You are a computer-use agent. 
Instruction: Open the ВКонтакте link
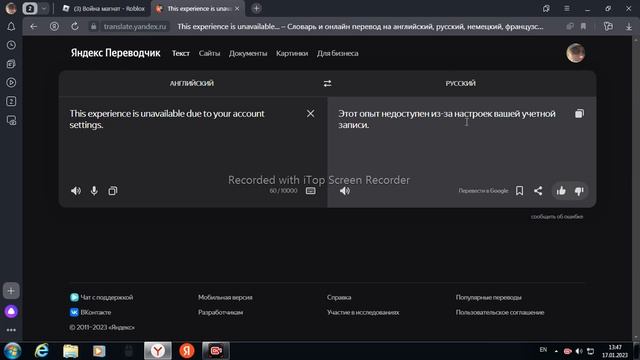point(91,312)
